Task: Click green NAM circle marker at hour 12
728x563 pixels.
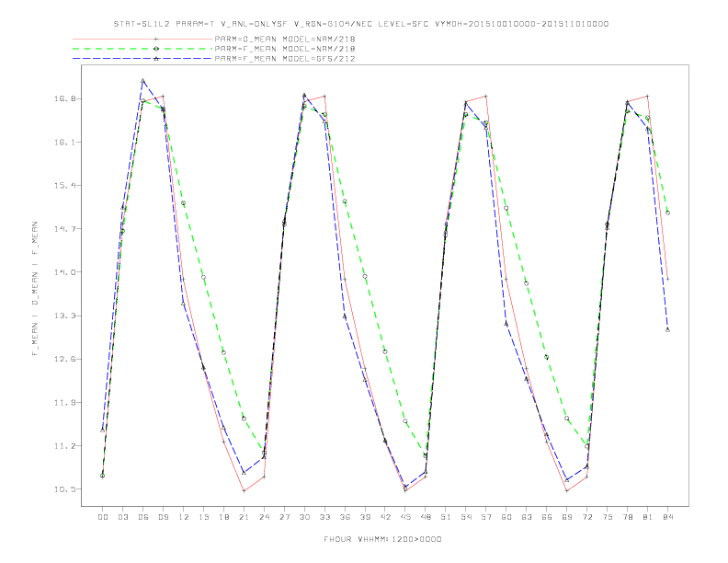Action: 184,203
